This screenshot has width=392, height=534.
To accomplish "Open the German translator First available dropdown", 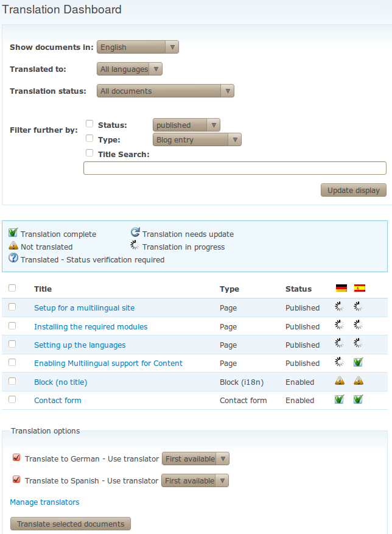I will point(195,458).
